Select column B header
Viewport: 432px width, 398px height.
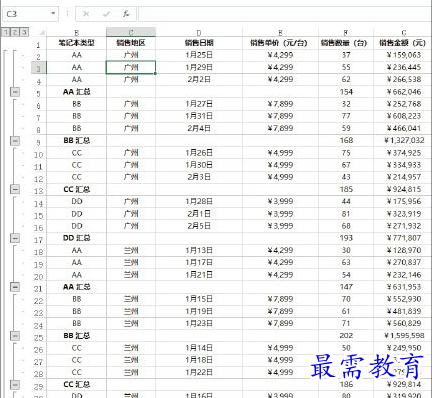pyautogui.click(x=76, y=32)
